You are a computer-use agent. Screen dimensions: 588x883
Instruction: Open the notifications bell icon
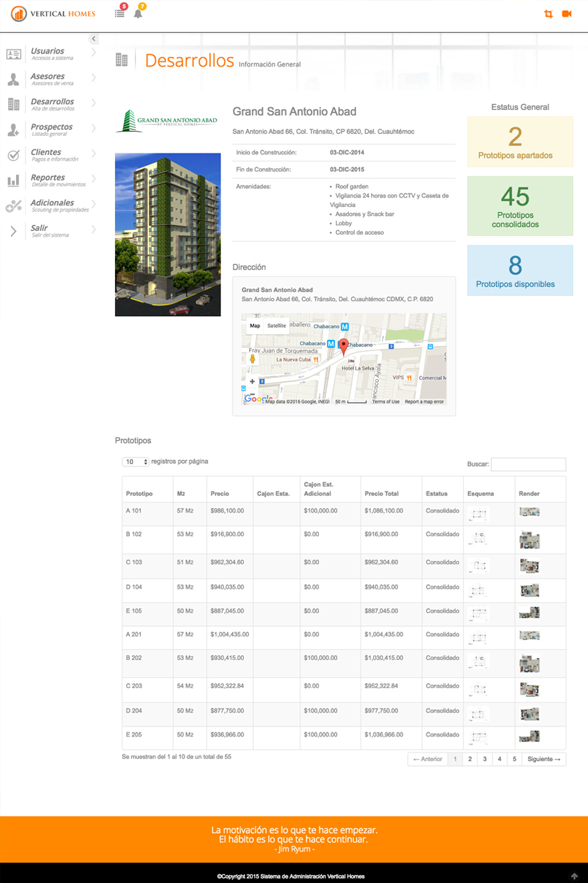tap(138, 12)
